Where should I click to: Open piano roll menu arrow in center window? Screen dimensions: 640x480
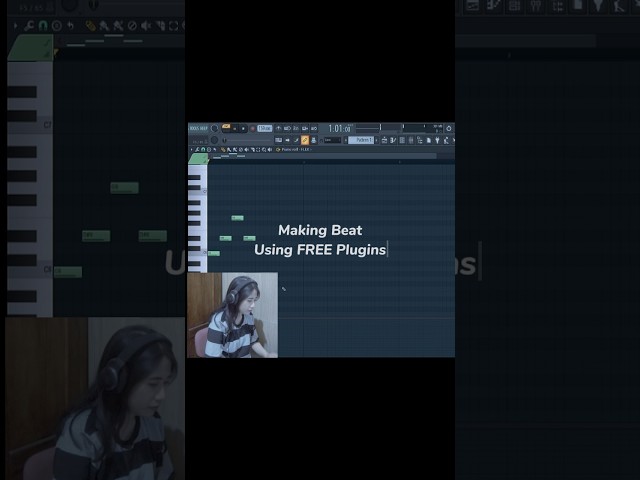[191, 149]
